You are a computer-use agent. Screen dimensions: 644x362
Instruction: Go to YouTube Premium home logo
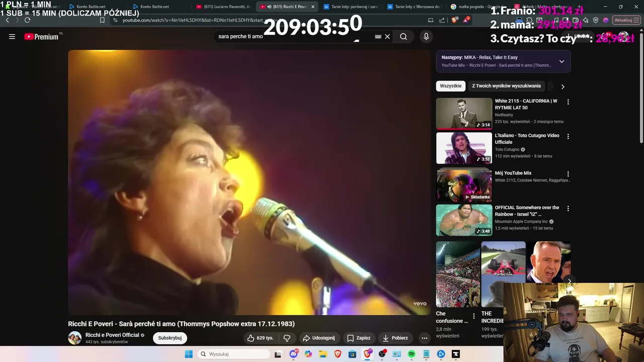(x=42, y=37)
